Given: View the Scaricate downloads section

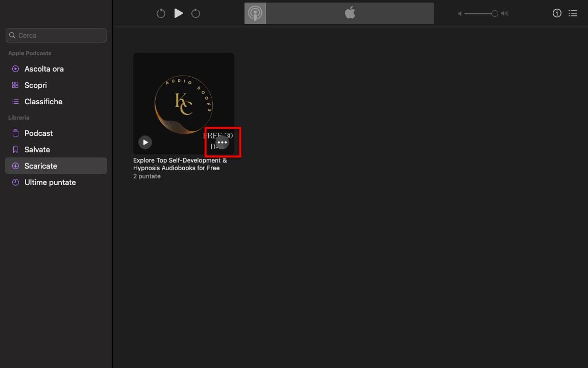Looking at the screenshot, I should (40, 166).
